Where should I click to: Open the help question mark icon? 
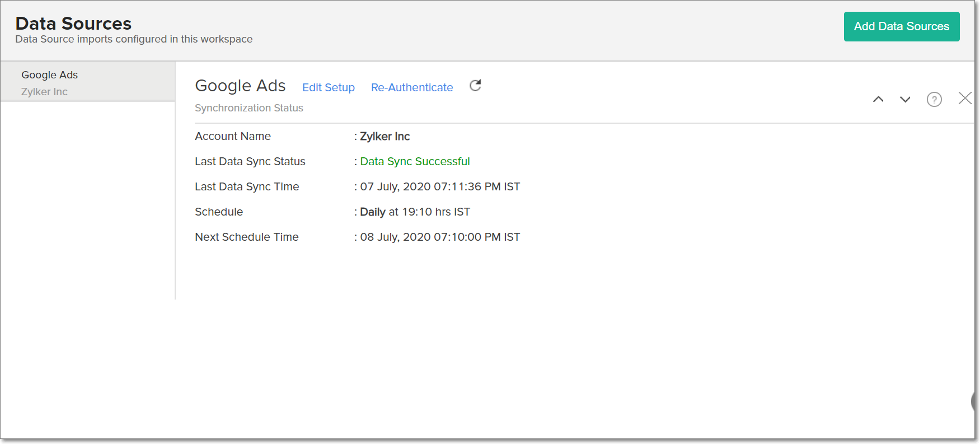point(934,99)
